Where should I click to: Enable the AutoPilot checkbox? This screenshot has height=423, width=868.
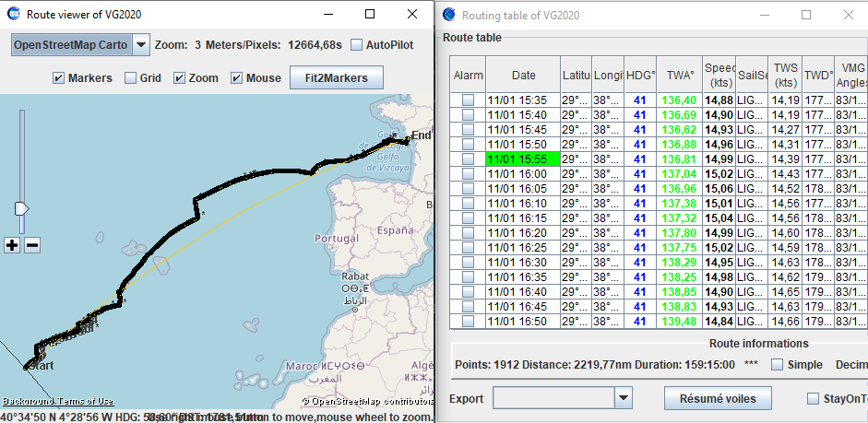pos(356,45)
